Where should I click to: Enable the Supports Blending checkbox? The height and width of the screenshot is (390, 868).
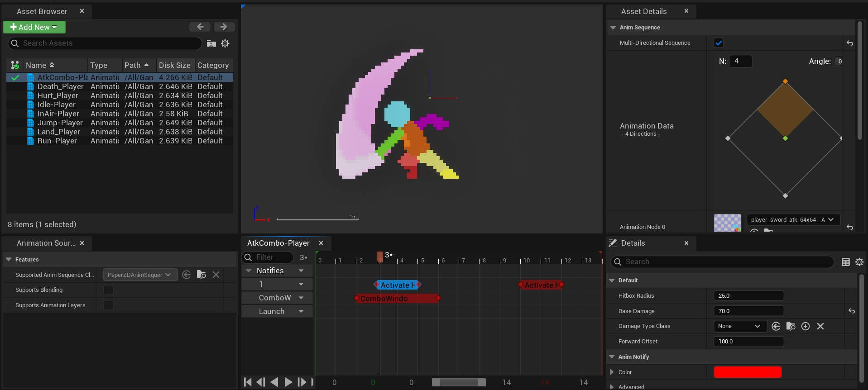pos(108,290)
